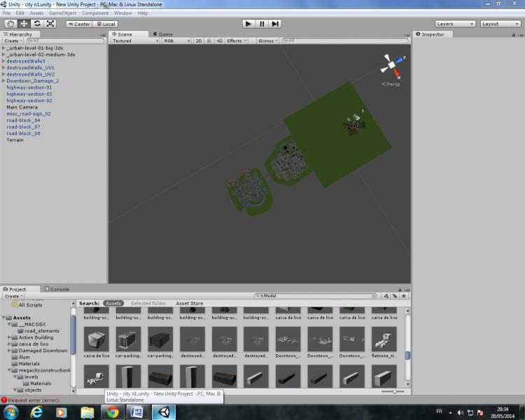The height and width of the screenshot is (420, 525).
Task: Open the File menu
Action: pos(7,13)
